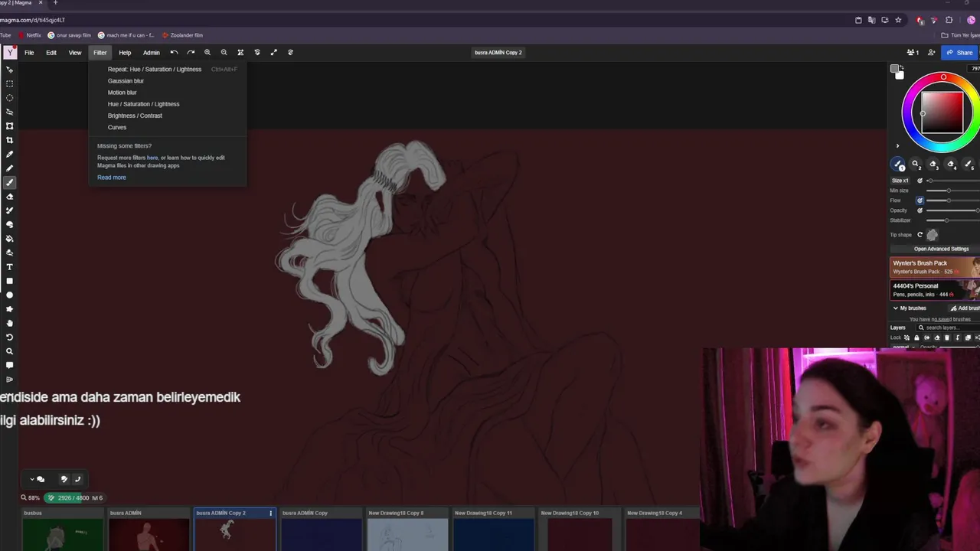Click the hue ring color wheel
Screen dimensions: 980x551
click(943, 77)
